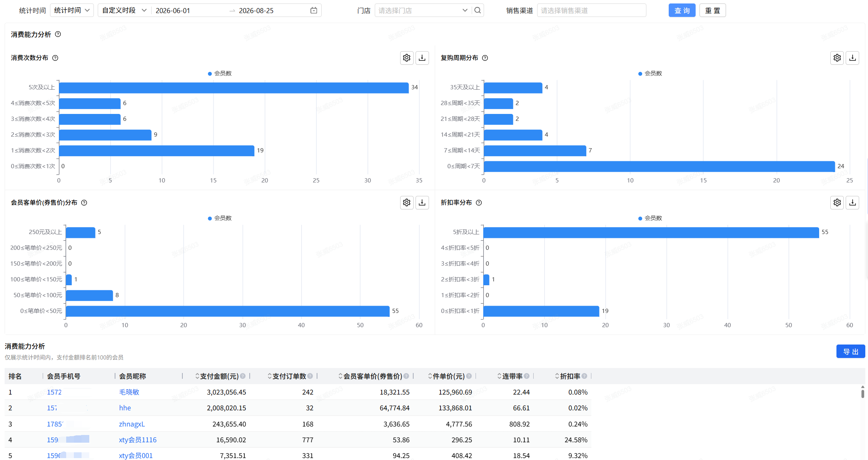Open the 请选择门店 store dropdown
The image size is (868, 460).
[423, 10]
